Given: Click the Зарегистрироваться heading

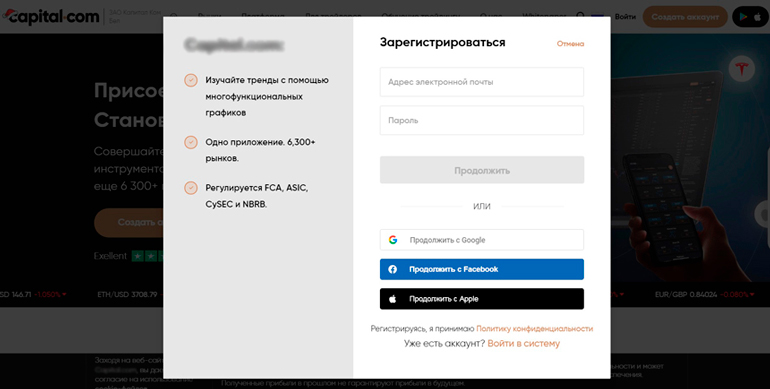Looking at the screenshot, I should pos(442,43).
